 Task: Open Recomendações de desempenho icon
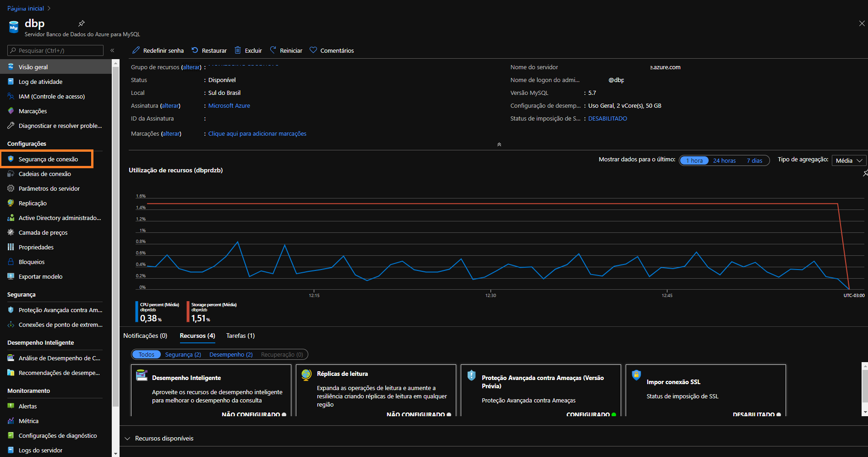[11, 373]
